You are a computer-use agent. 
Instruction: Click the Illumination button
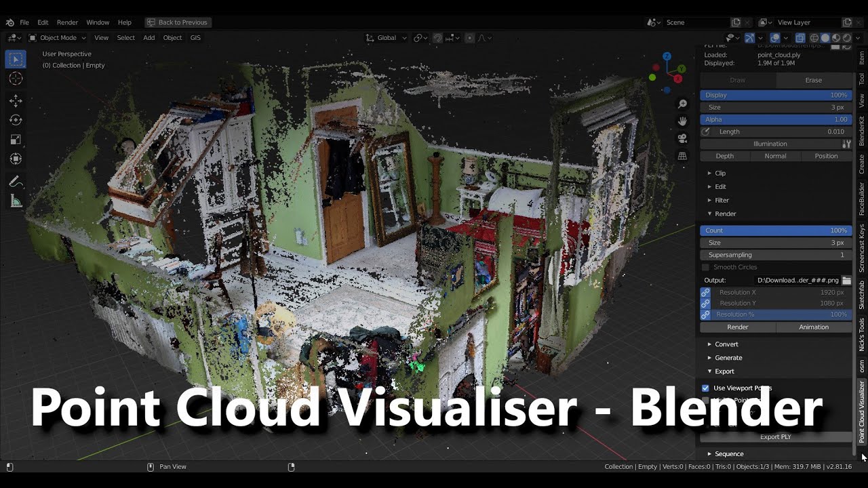770,144
